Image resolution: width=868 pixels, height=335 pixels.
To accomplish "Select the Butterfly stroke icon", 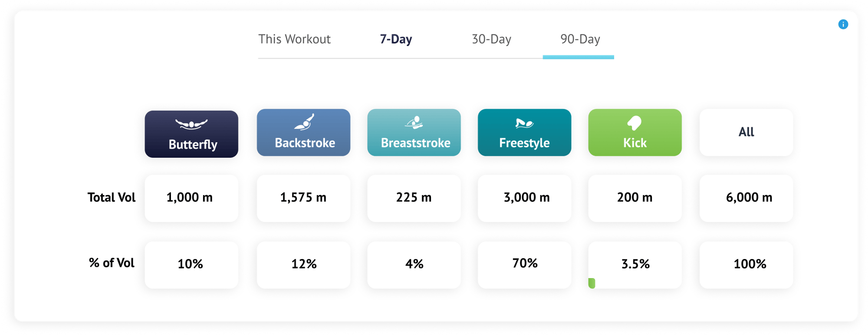I will 191,123.
